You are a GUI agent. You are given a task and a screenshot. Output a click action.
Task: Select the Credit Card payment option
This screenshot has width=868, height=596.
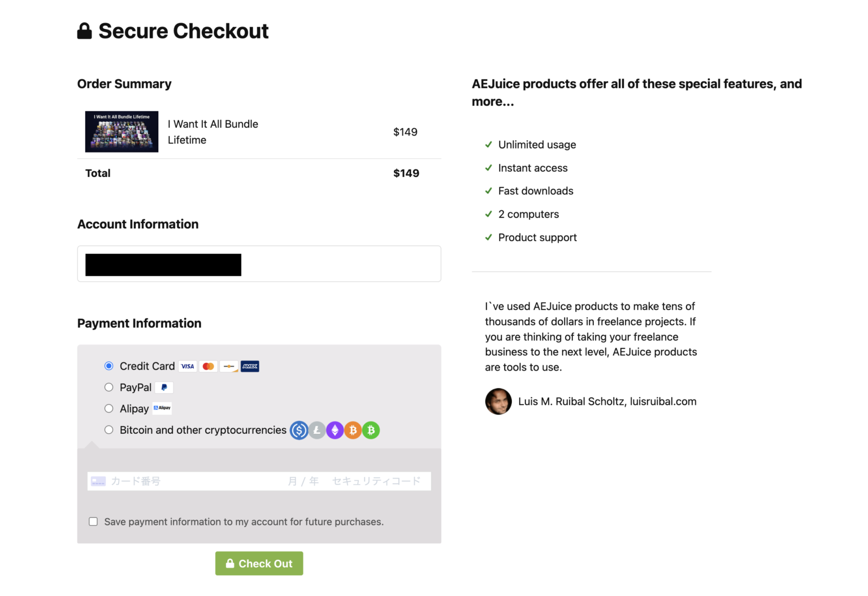click(109, 366)
